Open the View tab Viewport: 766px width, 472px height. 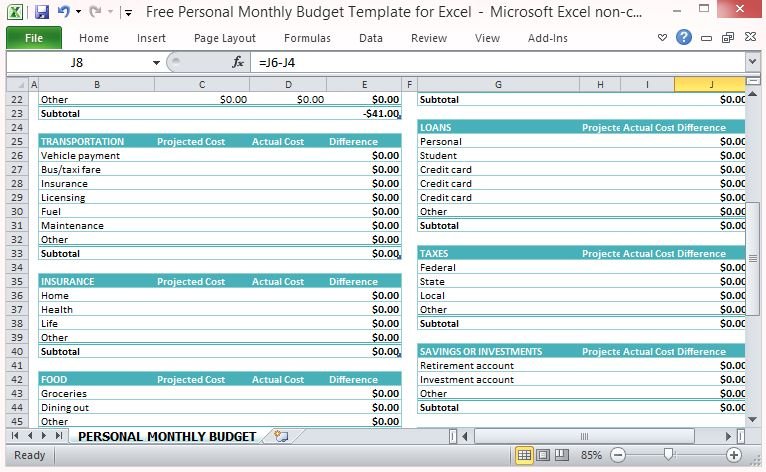click(487, 38)
